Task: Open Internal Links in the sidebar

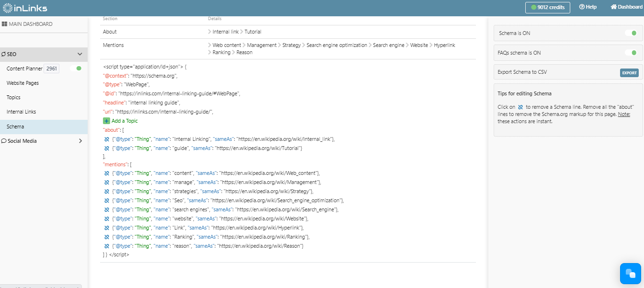Action: click(21, 112)
